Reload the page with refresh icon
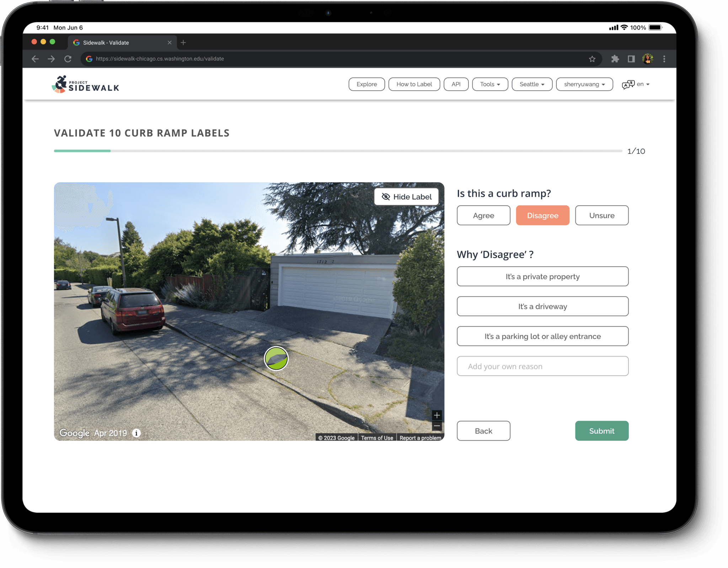728x568 pixels. [68, 59]
